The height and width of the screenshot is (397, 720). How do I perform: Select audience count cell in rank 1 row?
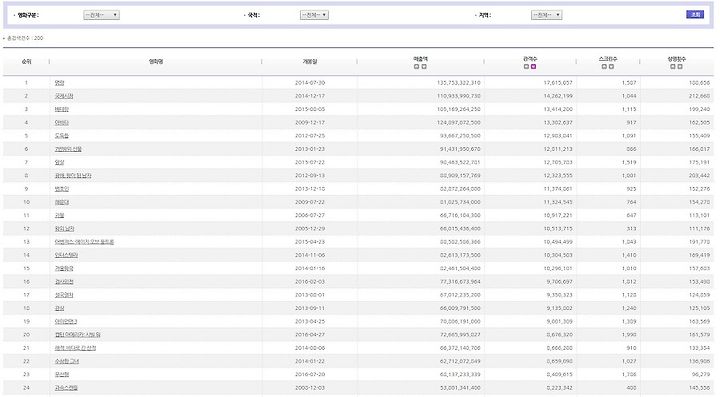[558, 83]
